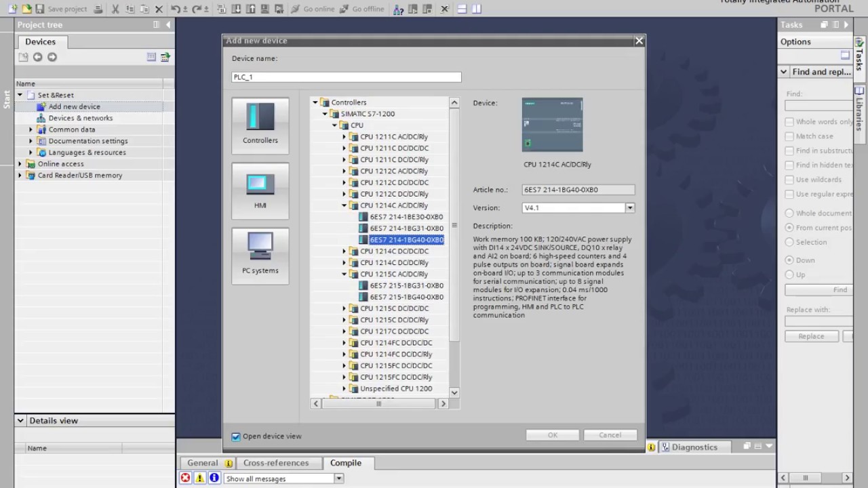
Task: Select the Selection radio button
Action: (x=789, y=242)
